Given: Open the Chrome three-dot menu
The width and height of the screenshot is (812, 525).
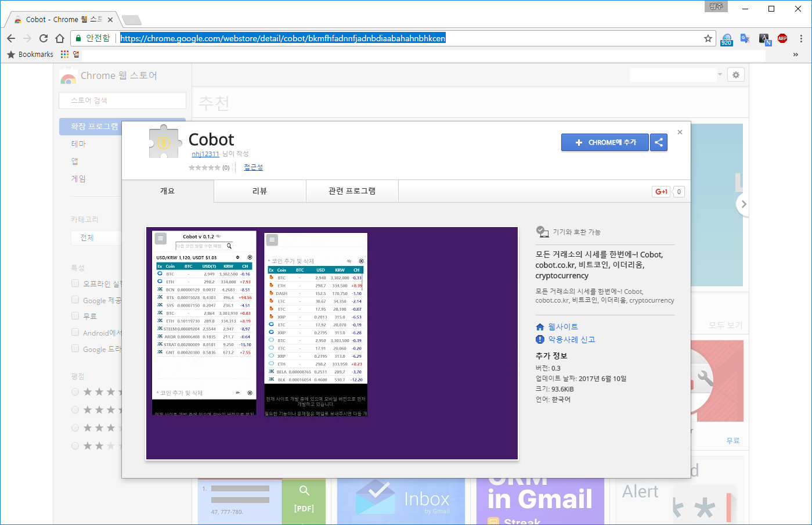Looking at the screenshot, I should [x=801, y=38].
